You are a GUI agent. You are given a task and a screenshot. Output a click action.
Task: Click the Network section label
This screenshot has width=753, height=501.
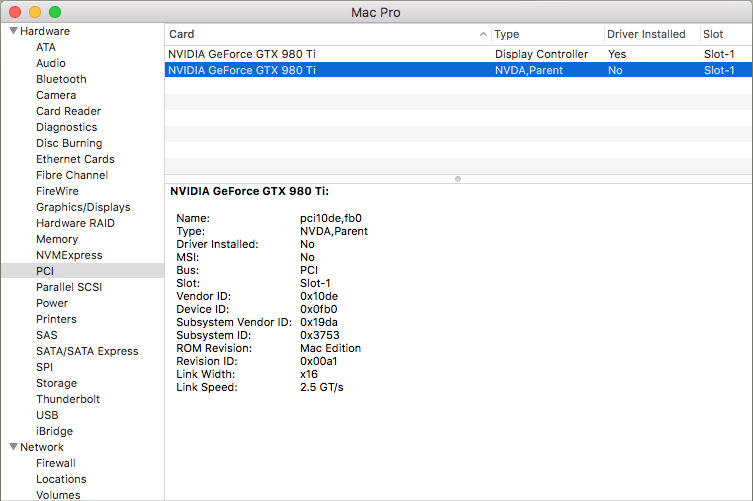42,447
